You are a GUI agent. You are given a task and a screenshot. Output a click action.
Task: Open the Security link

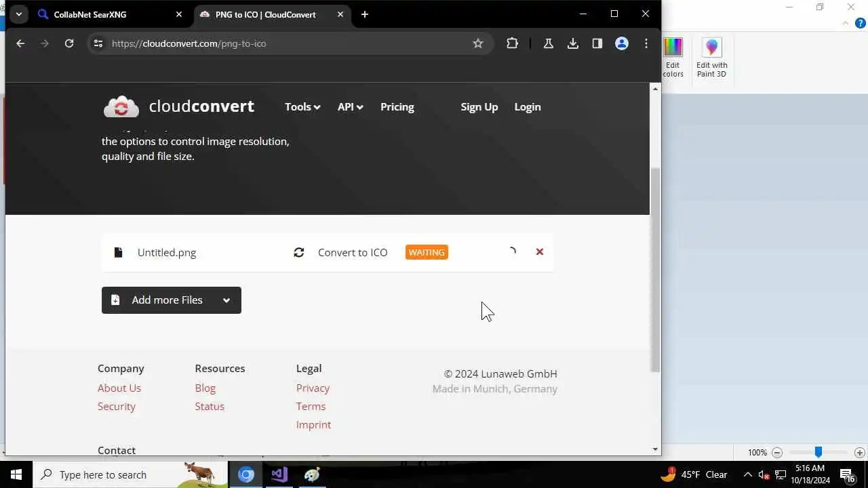(x=117, y=406)
